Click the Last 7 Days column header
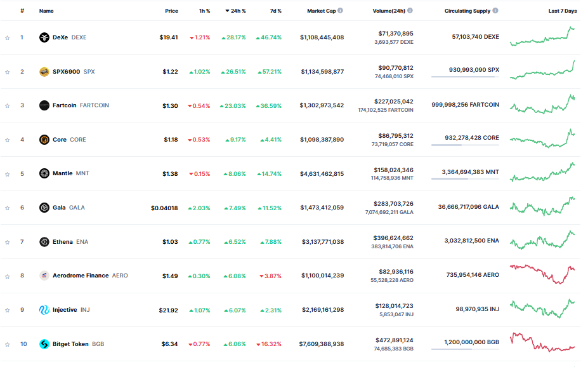 (563, 11)
